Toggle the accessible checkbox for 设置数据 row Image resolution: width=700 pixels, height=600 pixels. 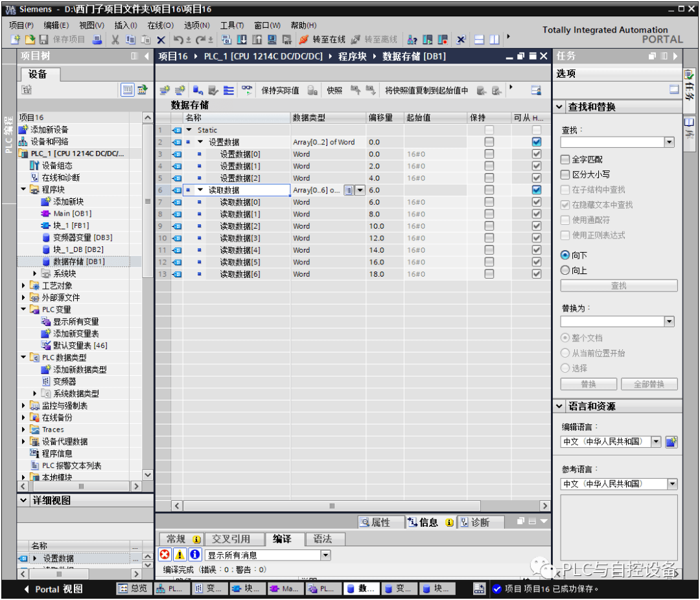pyautogui.click(x=537, y=142)
